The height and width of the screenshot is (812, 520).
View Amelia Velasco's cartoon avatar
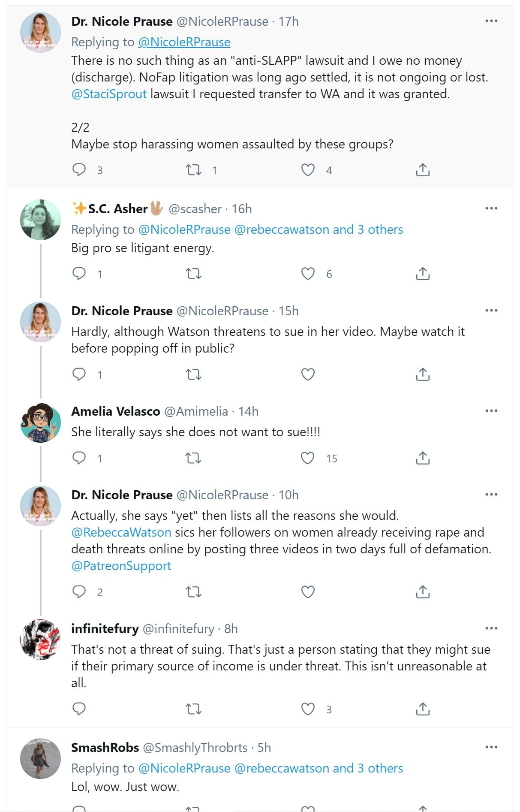[41, 423]
